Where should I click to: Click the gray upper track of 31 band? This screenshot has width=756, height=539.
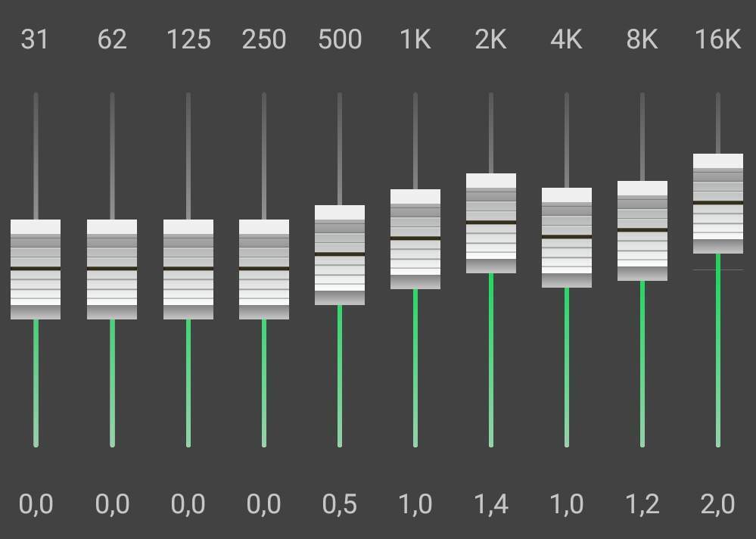tap(36, 156)
